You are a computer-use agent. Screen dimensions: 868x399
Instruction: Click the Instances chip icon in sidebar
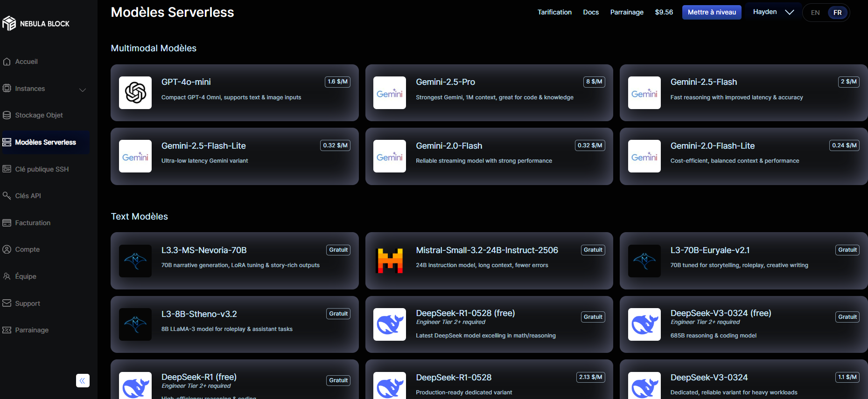(7, 88)
